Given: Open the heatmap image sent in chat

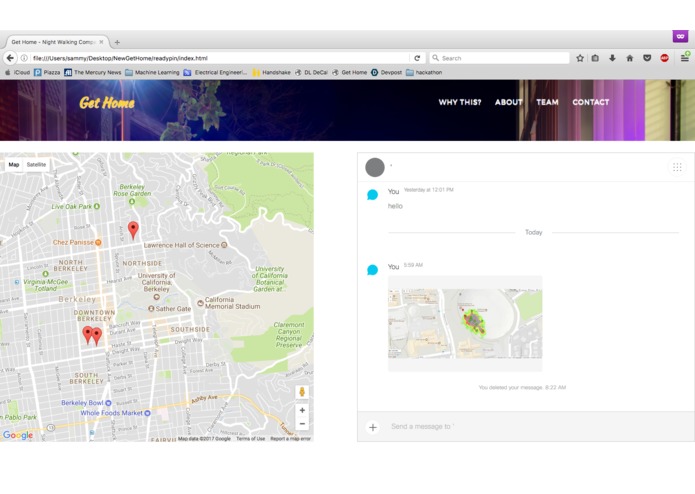Looking at the screenshot, I should tap(465, 323).
